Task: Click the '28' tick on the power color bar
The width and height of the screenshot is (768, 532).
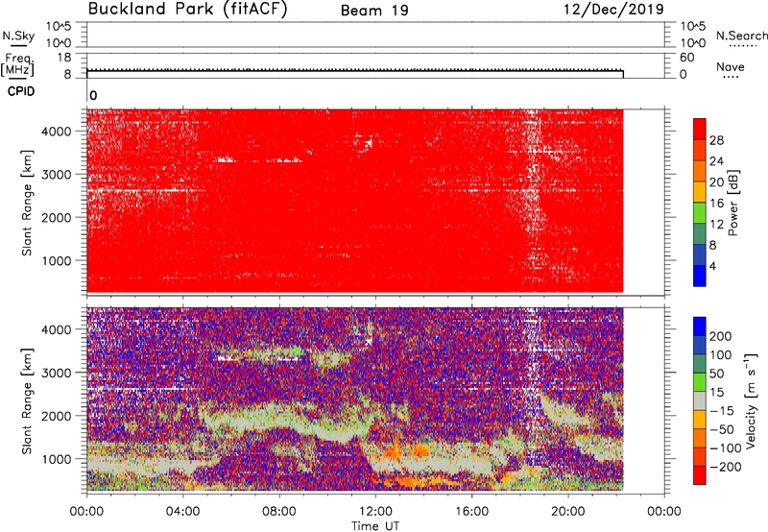Action: point(716,140)
